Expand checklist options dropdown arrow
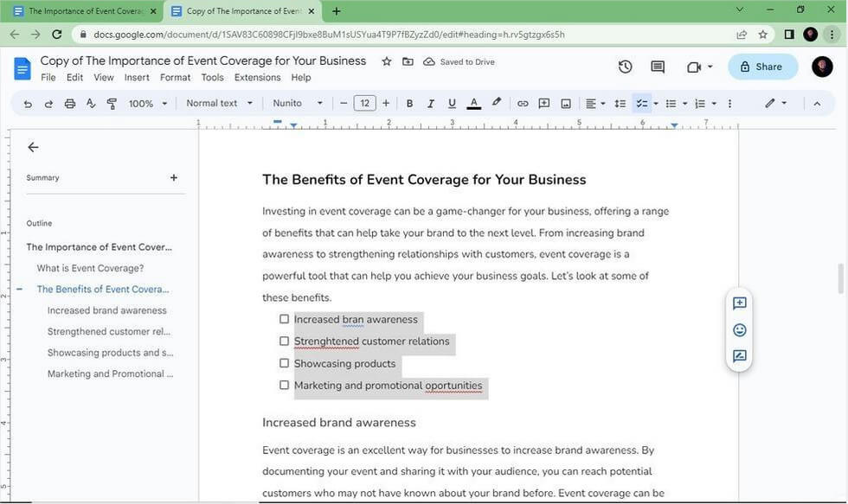 [656, 103]
